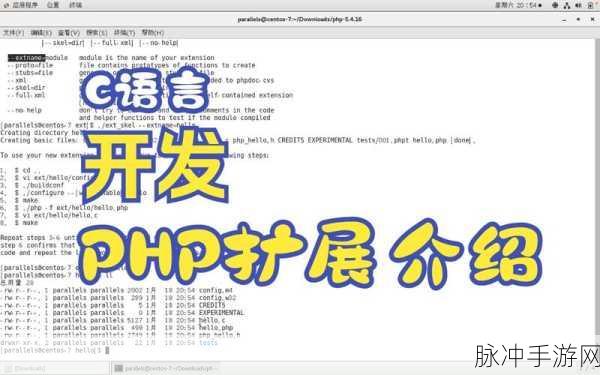600x375 pixels.
Task: Open the 位置 menu in the top panel
Action: click(53, 5)
